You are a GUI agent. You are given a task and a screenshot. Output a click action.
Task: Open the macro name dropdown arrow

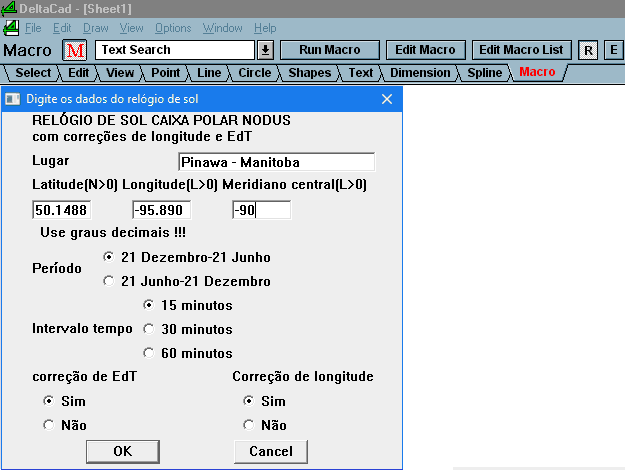point(265,50)
